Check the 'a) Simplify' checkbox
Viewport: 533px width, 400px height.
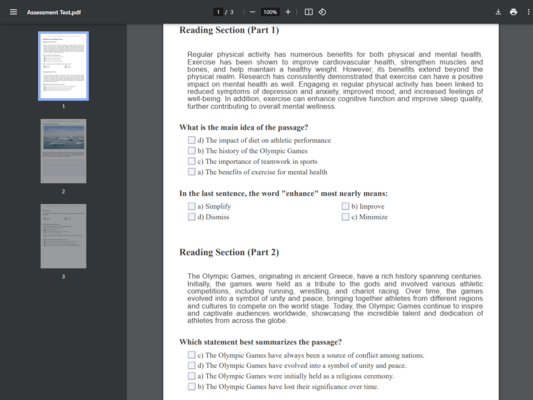coord(192,206)
